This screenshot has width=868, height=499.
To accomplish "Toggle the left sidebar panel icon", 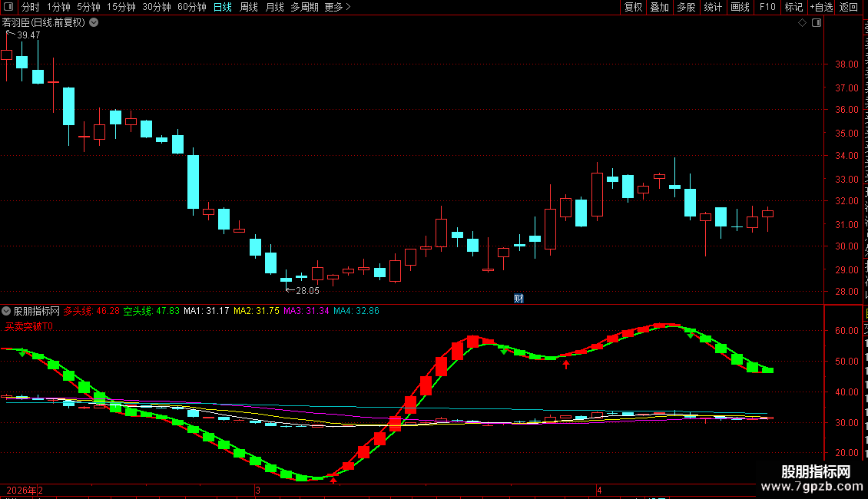I will click(8, 7).
